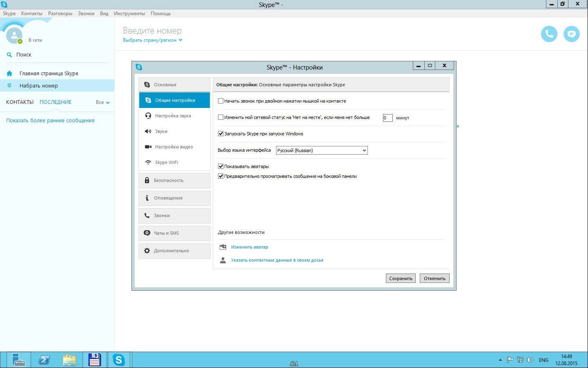Click the change avatar picture icon
This screenshot has height=368, width=588.
(x=223, y=247)
